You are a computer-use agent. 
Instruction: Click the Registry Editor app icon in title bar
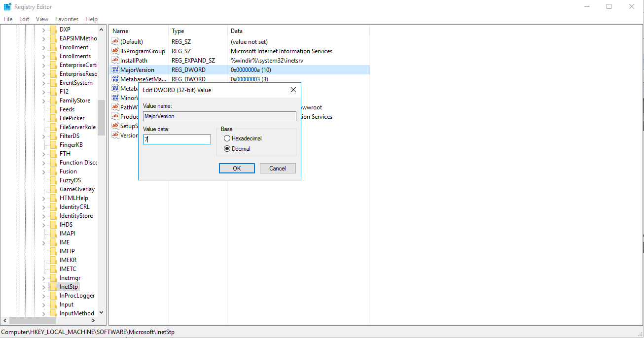coord(7,7)
